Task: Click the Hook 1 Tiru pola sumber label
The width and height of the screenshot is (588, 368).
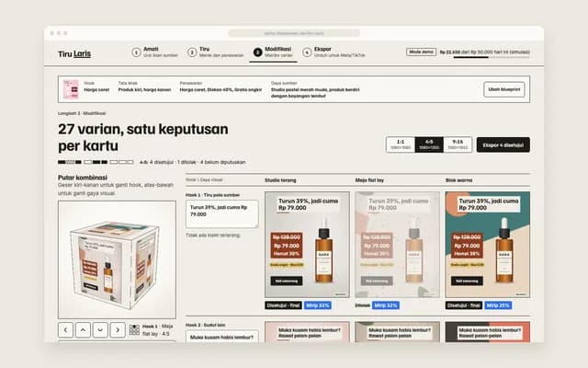Action: click(212, 195)
